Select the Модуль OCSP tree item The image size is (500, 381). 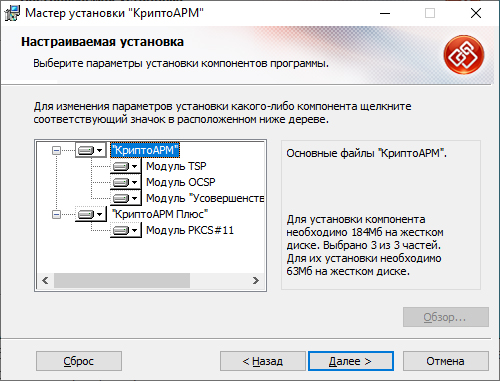point(181,182)
